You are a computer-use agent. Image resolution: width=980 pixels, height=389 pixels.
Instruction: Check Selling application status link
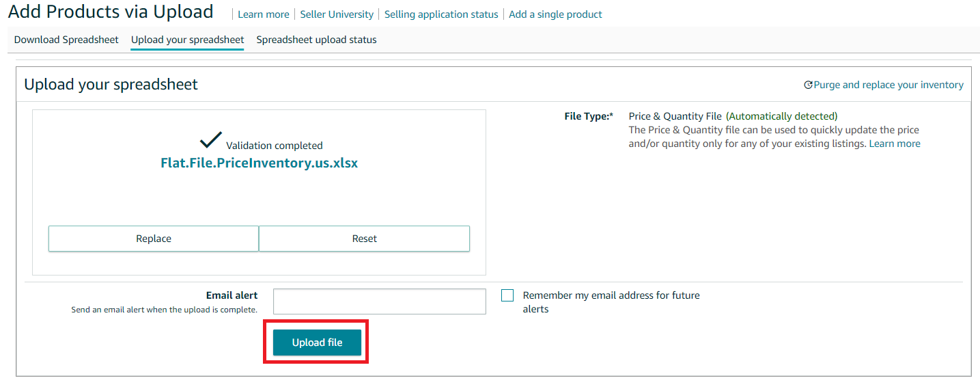pos(441,14)
